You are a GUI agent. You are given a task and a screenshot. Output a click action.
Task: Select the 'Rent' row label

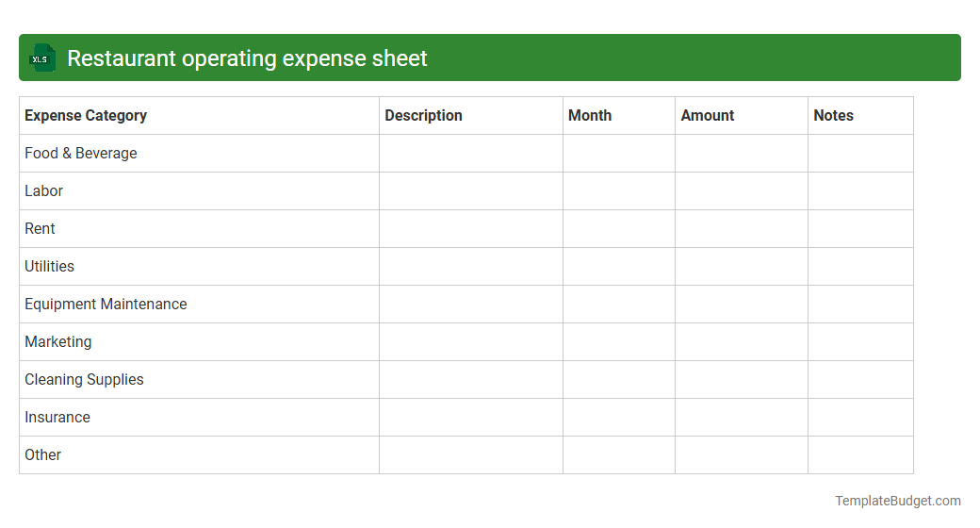click(40, 228)
